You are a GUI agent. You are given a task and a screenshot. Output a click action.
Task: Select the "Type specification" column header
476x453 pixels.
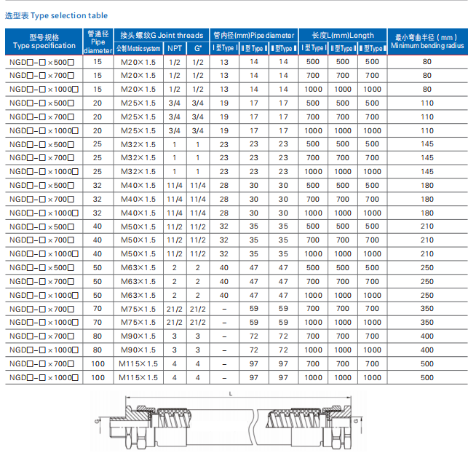[x=44, y=42]
